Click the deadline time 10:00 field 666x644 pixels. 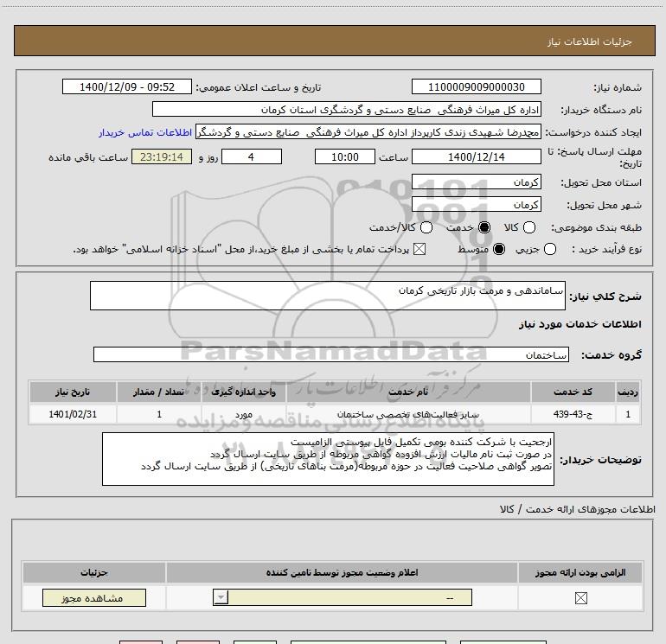click(345, 156)
